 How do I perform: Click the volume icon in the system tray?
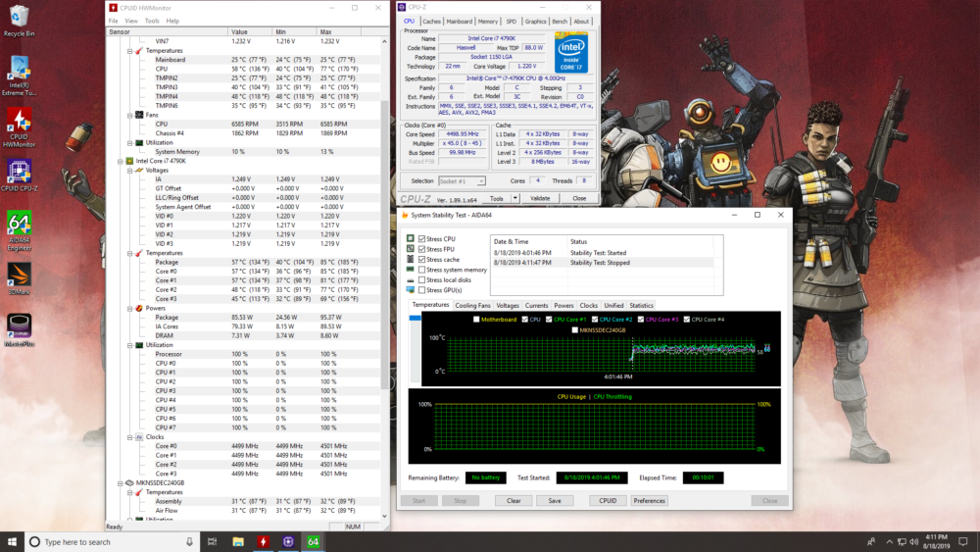coord(913,542)
